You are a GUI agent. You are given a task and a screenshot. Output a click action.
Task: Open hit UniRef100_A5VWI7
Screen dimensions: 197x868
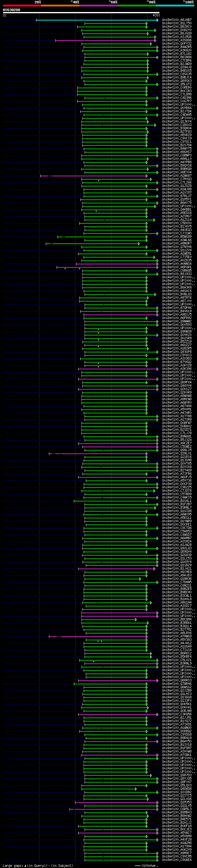click(x=177, y=833)
